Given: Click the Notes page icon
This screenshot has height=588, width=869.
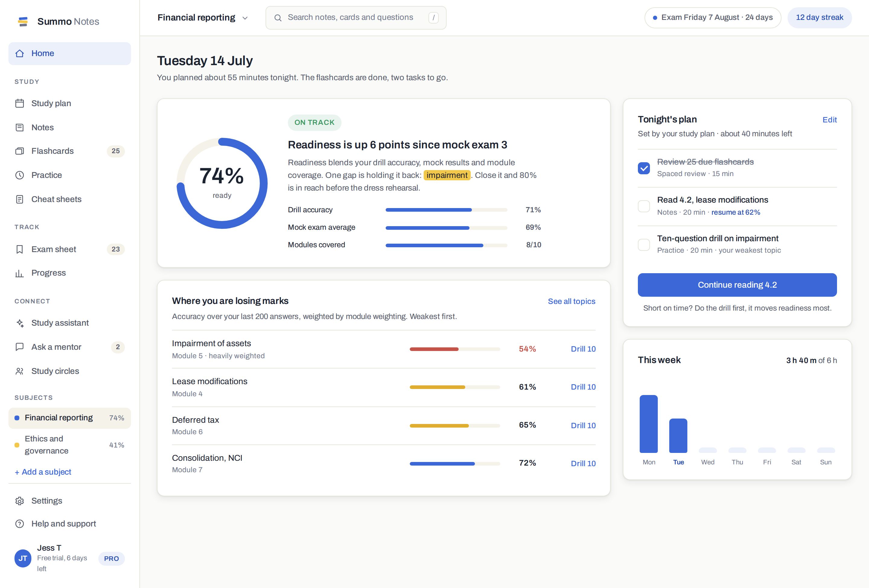Looking at the screenshot, I should [20, 127].
